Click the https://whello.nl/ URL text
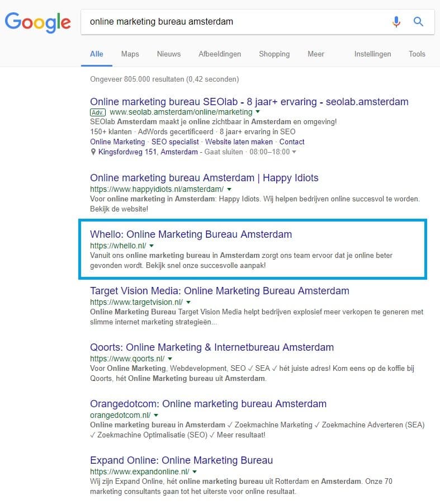 point(118,246)
